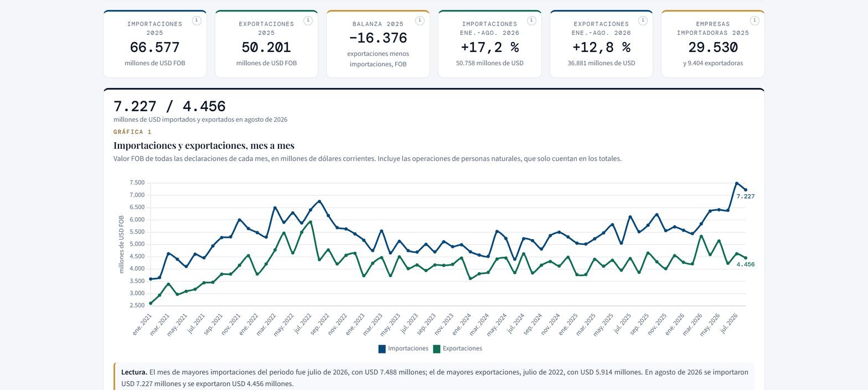
Task: Click the Importaciones July 2026 peak data point
Action: [737, 183]
